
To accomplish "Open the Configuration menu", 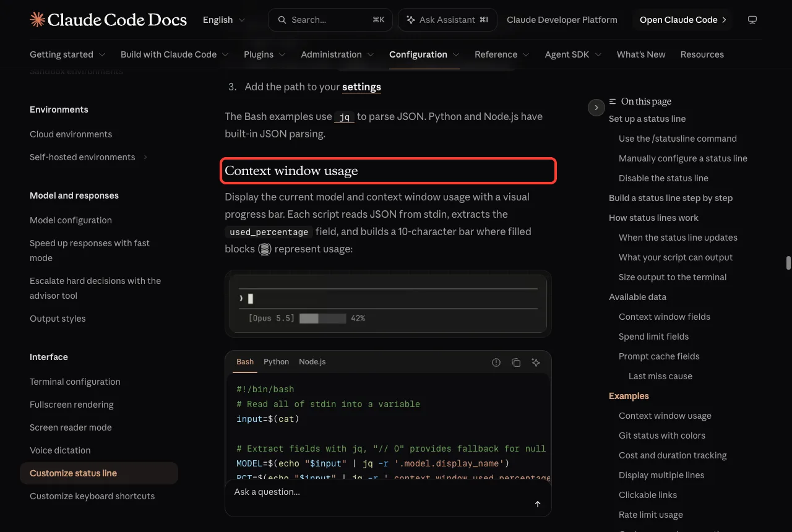I will [424, 54].
